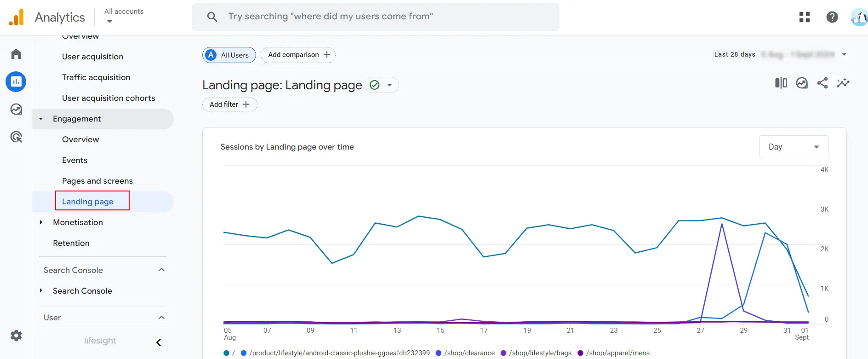868x359 pixels.
Task: Open the Events report
Action: tap(74, 160)
